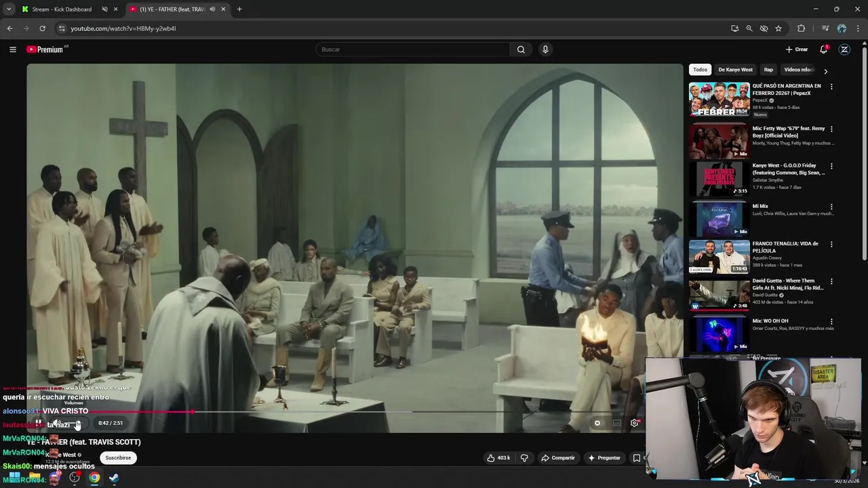Open Chrome three-dot menu
This screenshot has width=868, height=488.
coord(858,28)
